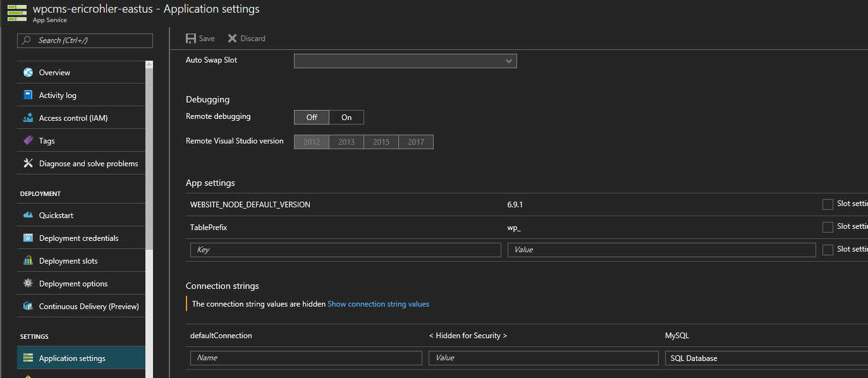Click the Quickstart cloud icon

click(x=28, y=216)
